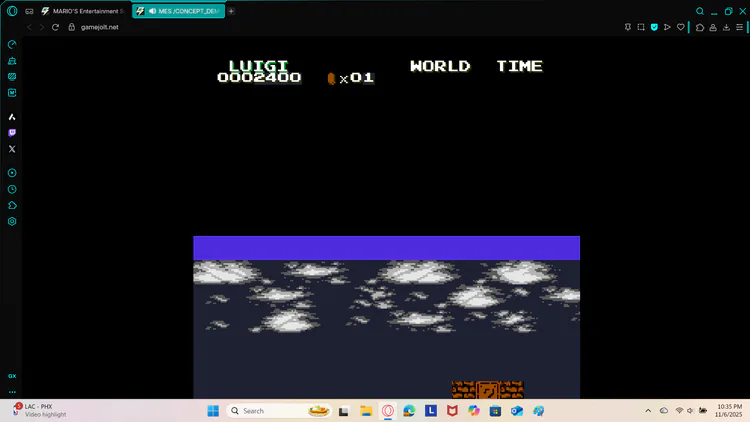The height and width of the screenshot is (422, 750).
Task: Open the Flow send icon in toolbar
Action: pyautogui.click(x=667, y=27)
